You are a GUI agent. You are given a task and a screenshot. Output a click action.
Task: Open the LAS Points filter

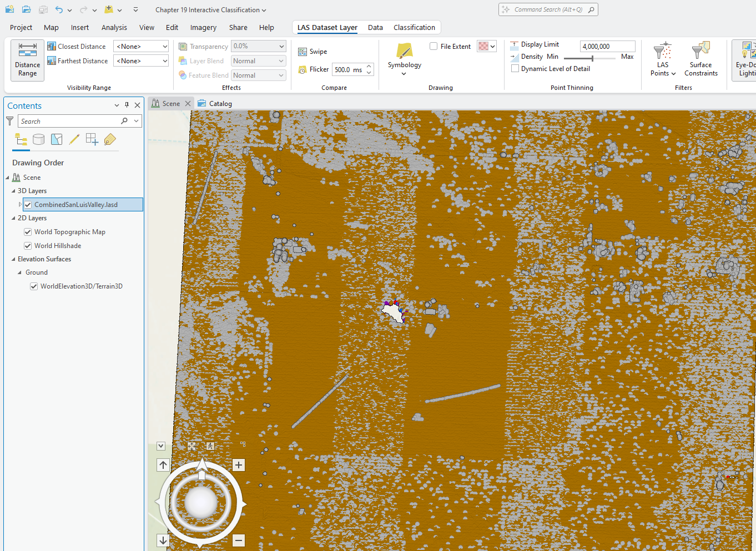click(663, 59)
